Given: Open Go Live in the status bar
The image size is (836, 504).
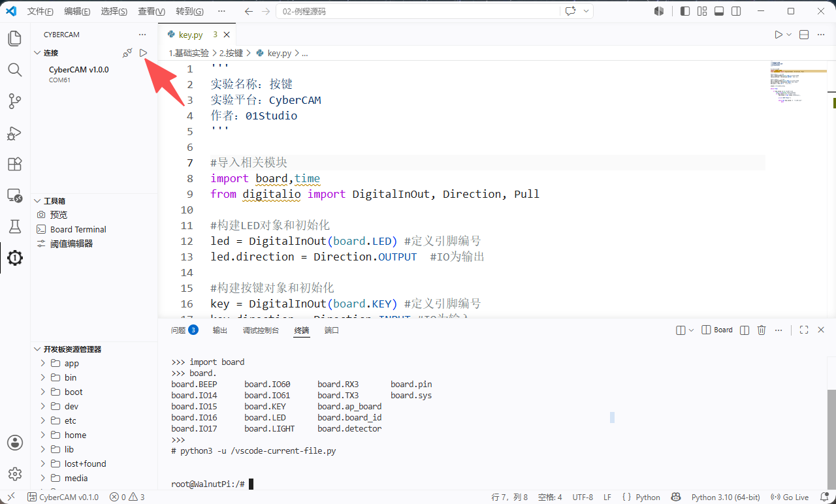Looking at the screenshot, I should pos(790,497).
